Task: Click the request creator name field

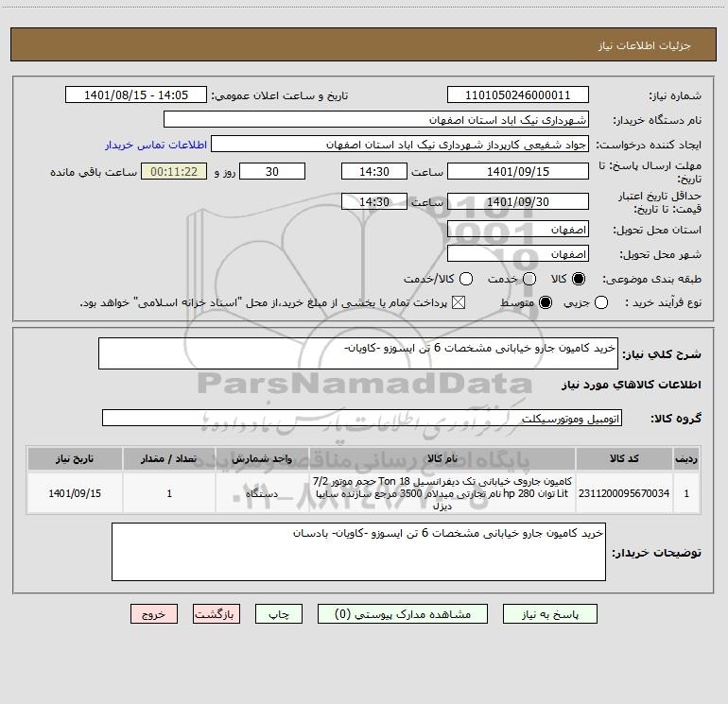Action: pyautogui.click(x=400, y=144)
